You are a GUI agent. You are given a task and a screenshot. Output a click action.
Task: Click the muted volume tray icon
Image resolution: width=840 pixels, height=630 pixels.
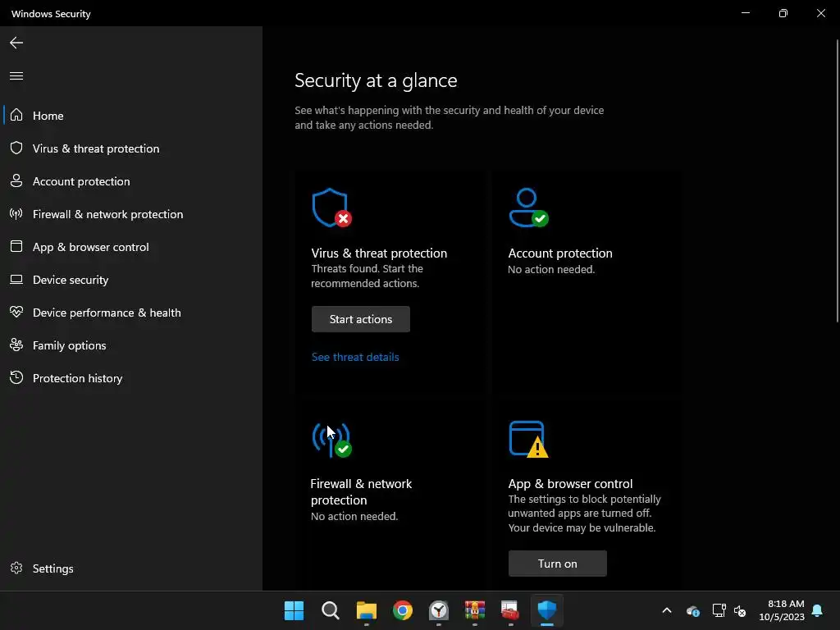741,610
